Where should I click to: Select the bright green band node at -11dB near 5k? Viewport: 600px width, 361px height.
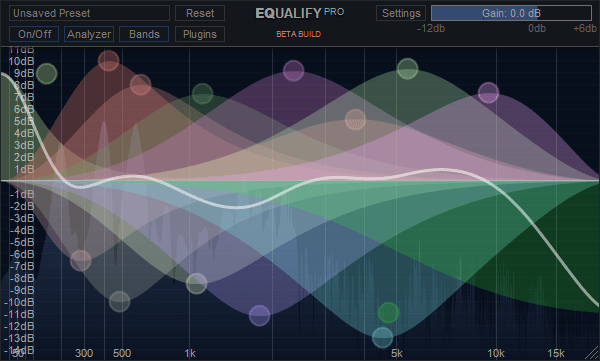388,312
